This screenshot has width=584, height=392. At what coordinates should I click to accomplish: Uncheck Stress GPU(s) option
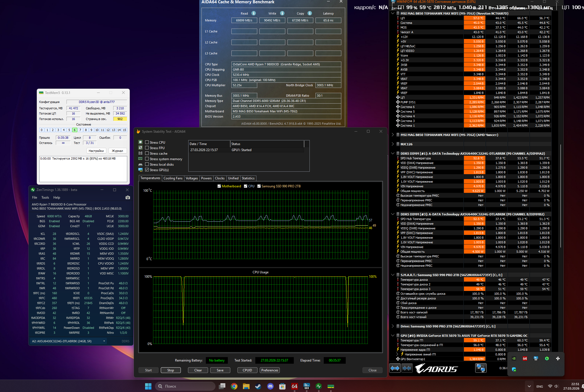click(147, 170)
